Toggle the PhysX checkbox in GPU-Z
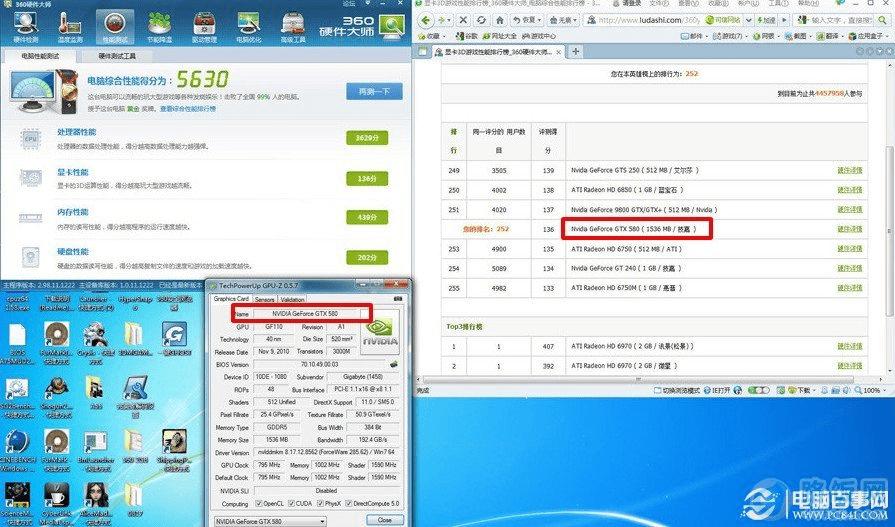895x527 pixels. coord(319,504)
